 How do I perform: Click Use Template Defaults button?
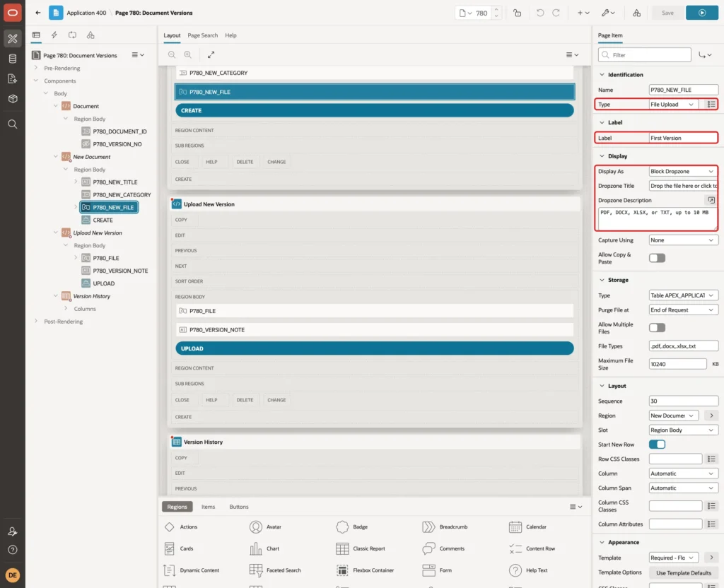684,572
